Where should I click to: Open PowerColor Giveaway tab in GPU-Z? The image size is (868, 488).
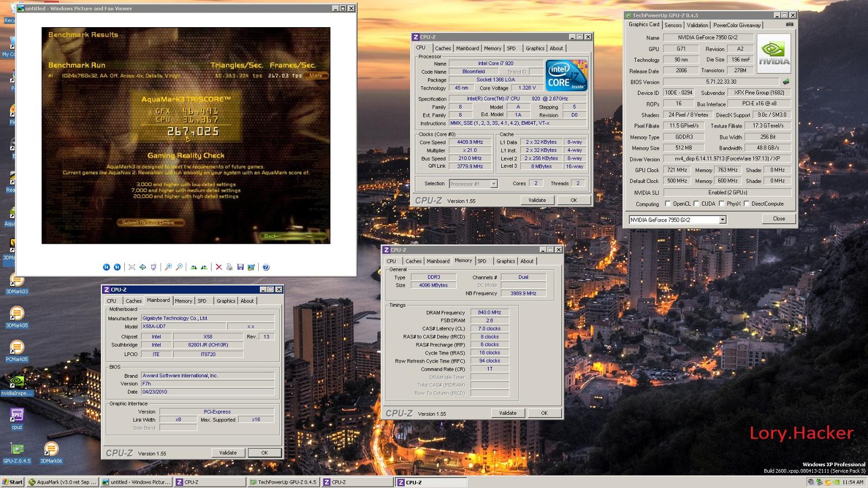point(737,25)
